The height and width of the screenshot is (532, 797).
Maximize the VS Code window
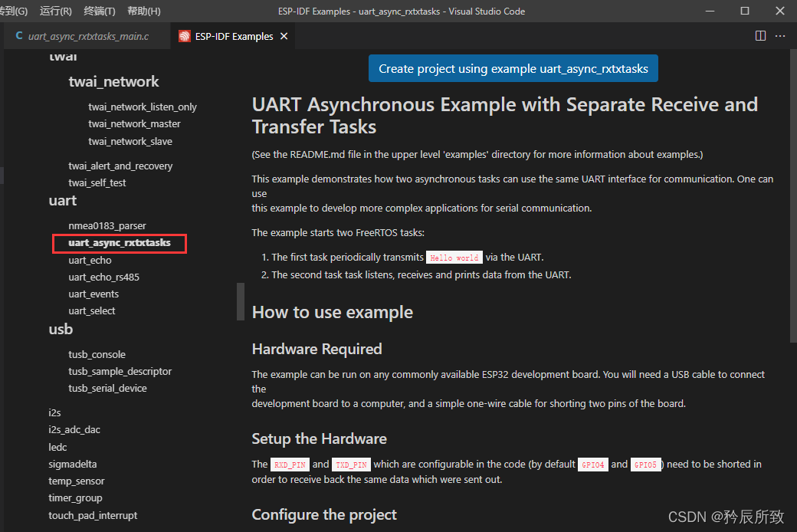pyautogui.click(x=745, y=11)
